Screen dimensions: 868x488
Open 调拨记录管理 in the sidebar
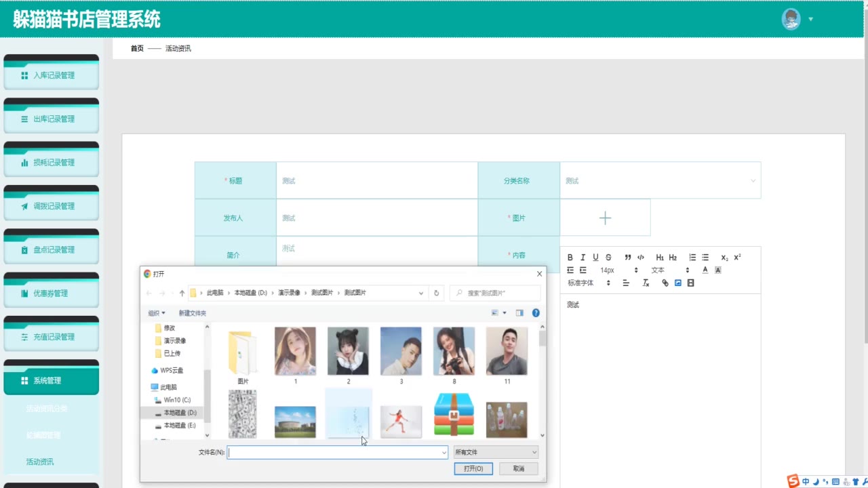52,206
